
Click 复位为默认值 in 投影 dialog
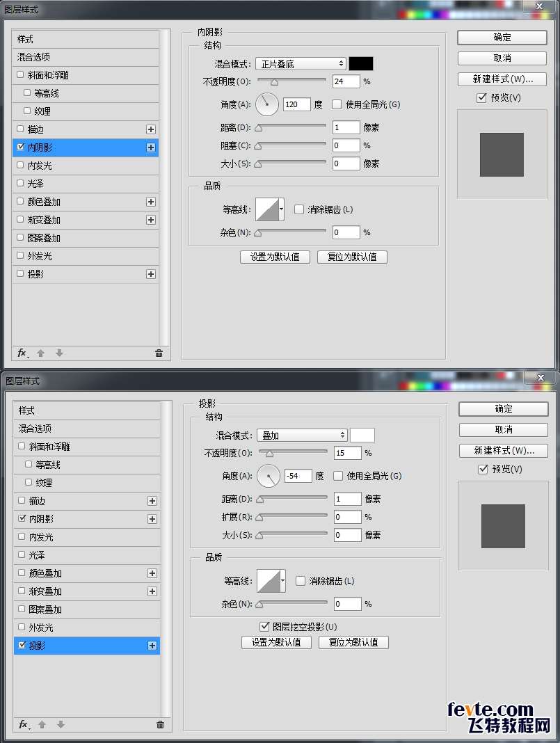tap(354, 643)
